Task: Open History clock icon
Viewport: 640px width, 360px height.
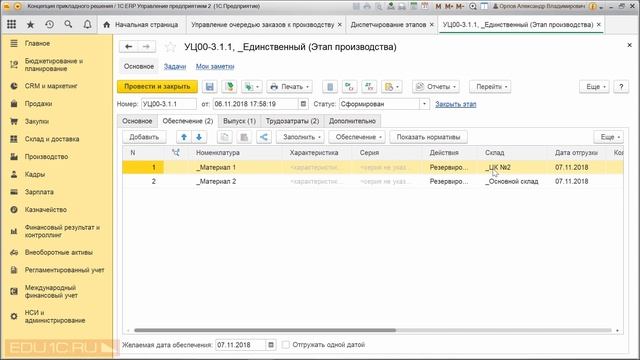Action: 49,24
